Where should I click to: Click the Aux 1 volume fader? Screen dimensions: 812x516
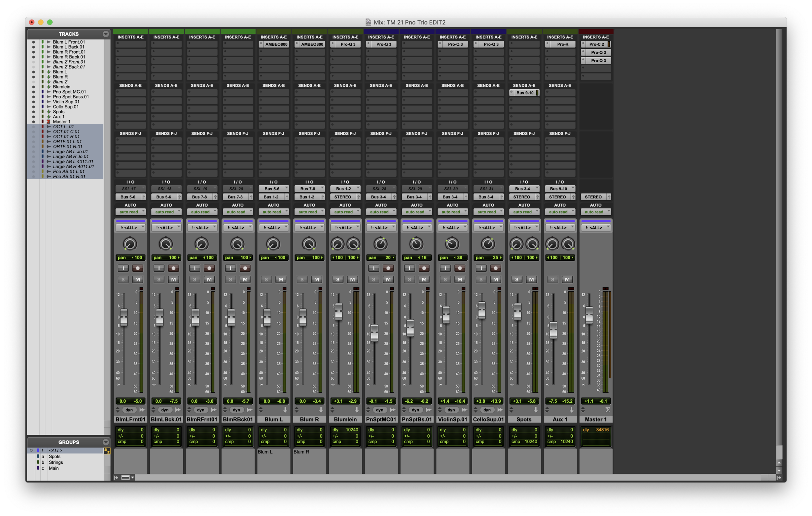pos(553,330)
